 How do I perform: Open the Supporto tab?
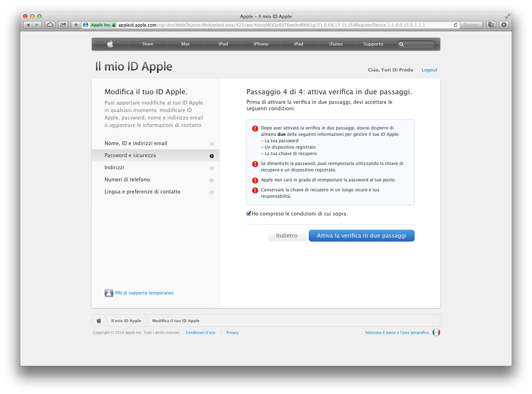coord(373,44)
